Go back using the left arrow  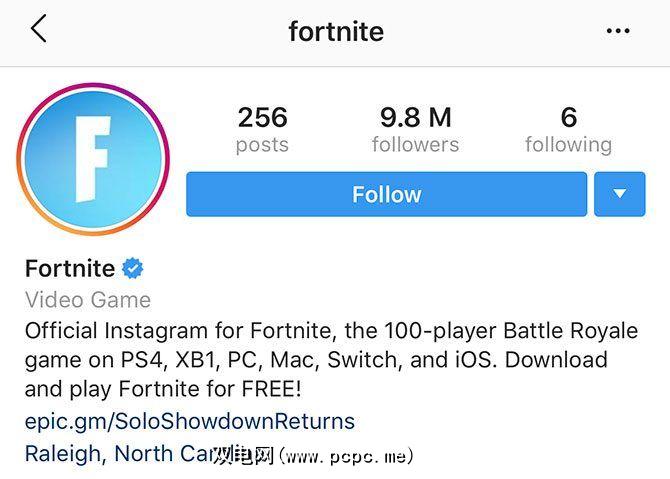coord(38,30)
